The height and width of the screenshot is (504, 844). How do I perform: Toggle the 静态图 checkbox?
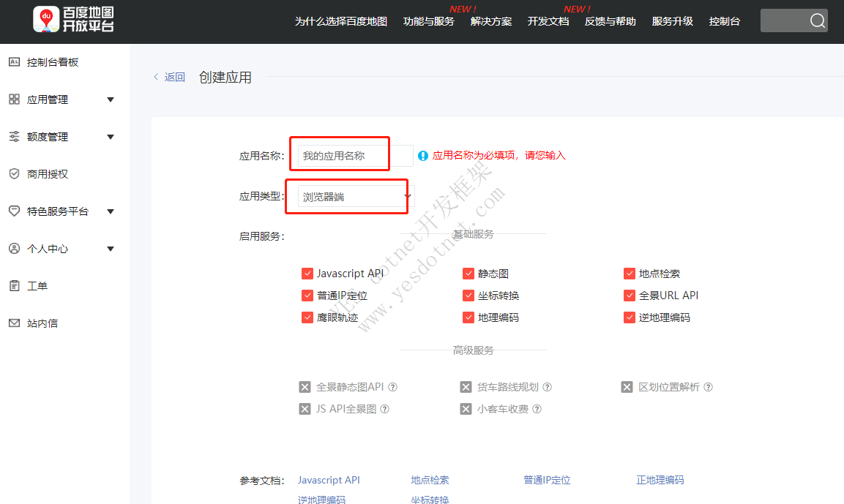[468, 274]
